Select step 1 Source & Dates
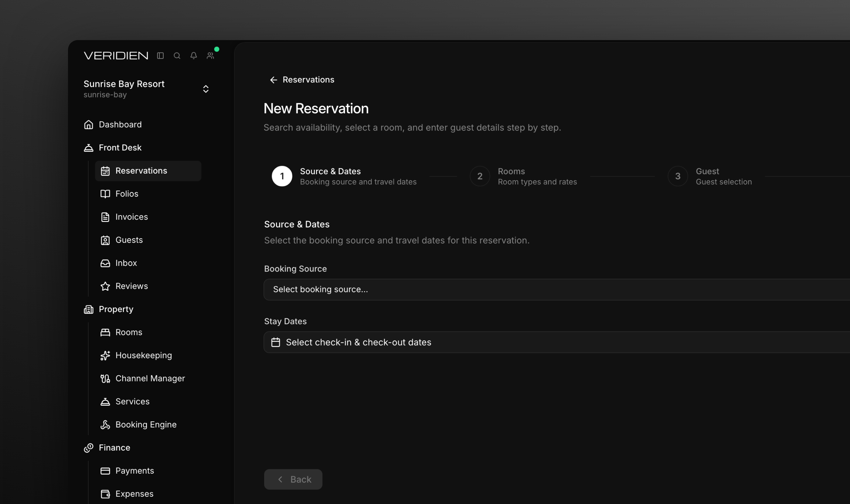Screen dimensions: 850x504 tap(344, 176)
